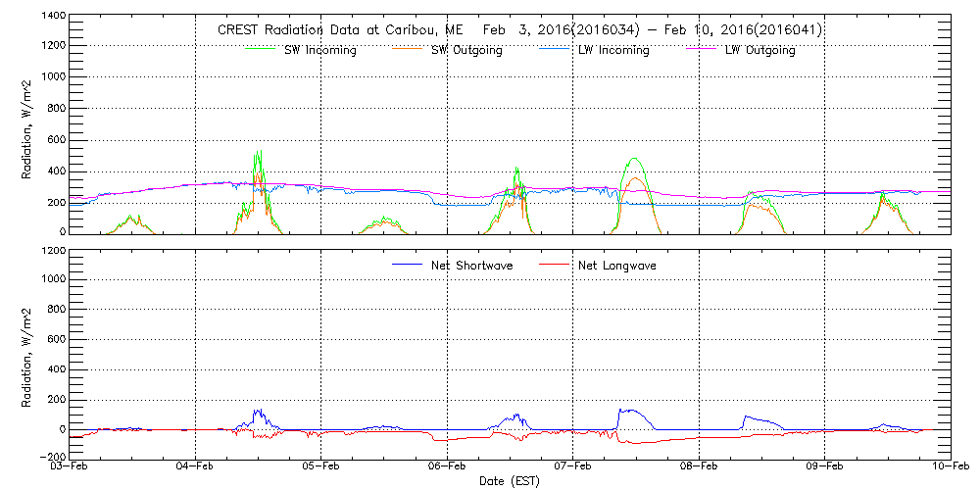Image resolution: width=980 pixels, height=490 pixels.
Task: Click the SW Outgoing legend label
Action: point(466,51)
